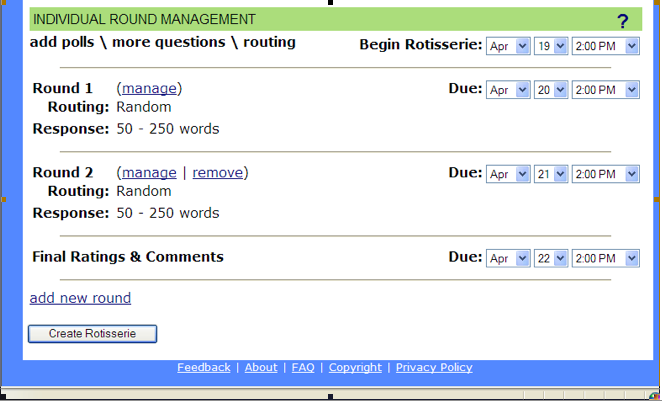Open Begin Rotisserie day dropdown showing 19
This screenshot has width=662, height=401.
[x=551, y=46]
